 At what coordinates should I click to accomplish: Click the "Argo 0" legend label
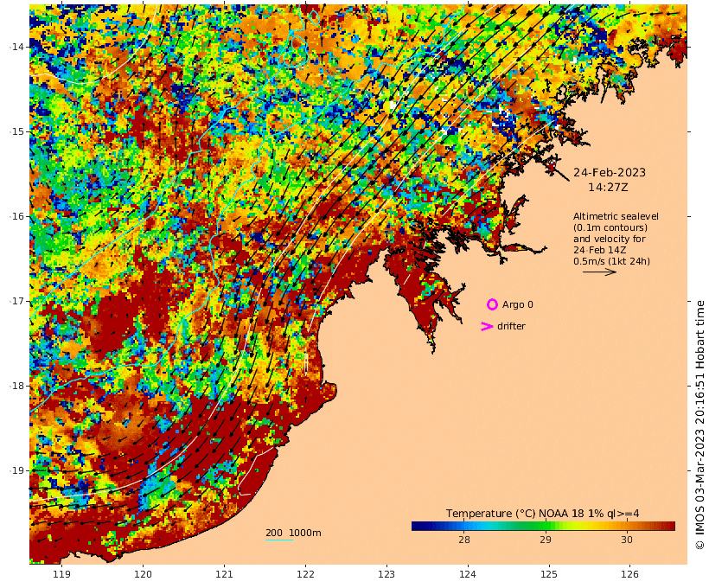point(518,305)
